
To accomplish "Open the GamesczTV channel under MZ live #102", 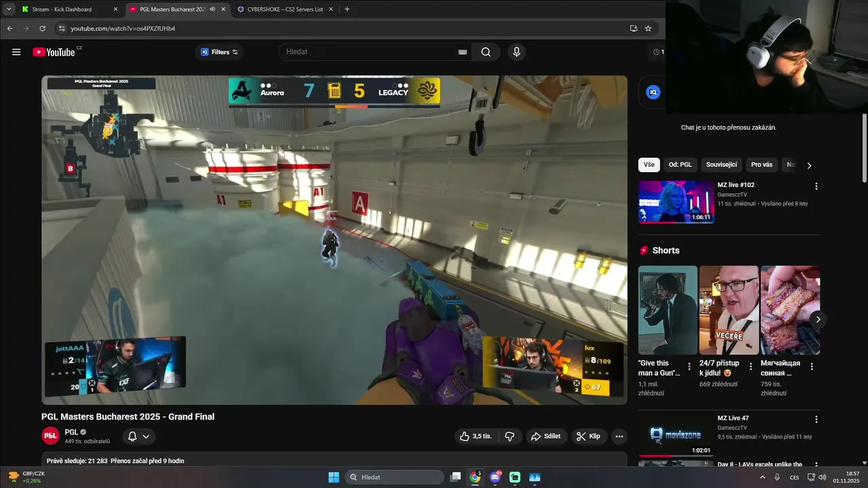I will [732, 195].
